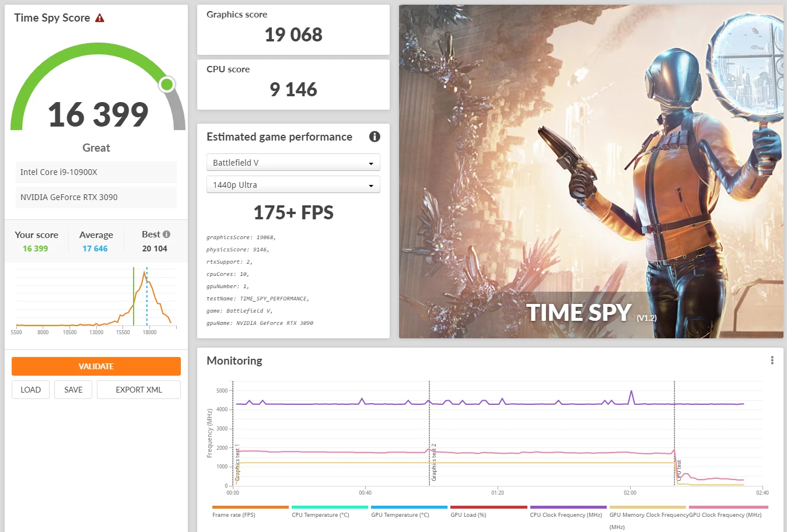This screenshot has width=787, height=532.
Task: Click the CPU test marker line
Action: click(674, 433)
